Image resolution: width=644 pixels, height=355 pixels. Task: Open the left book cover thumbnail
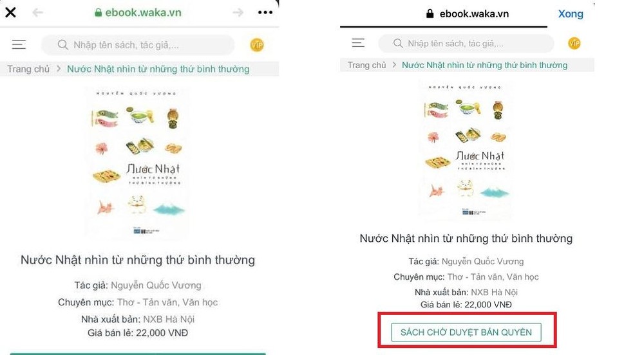tap(138, 163)
